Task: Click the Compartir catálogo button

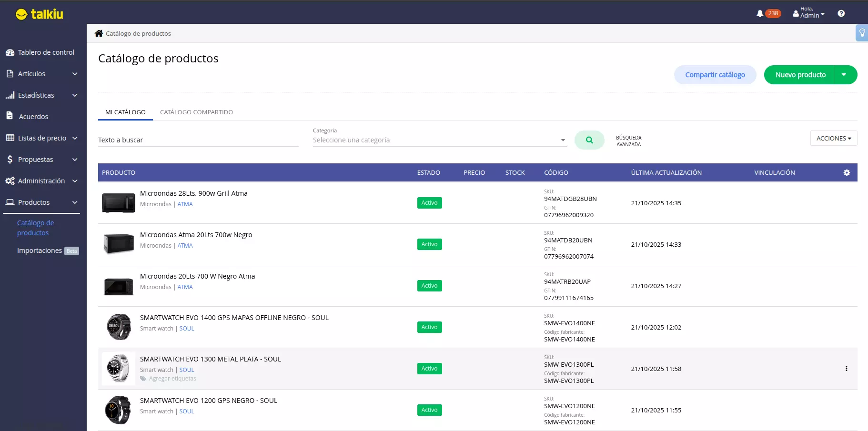Action: tap(715, 75)
